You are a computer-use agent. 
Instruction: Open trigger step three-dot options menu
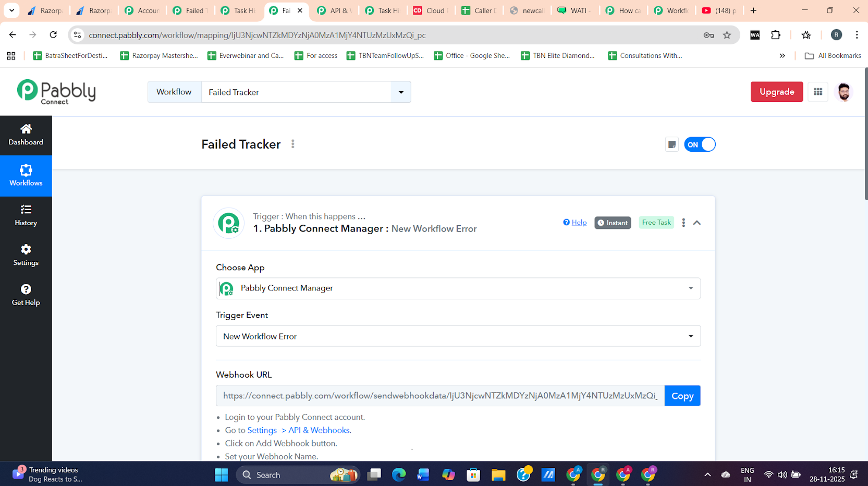(x=683, y=223)
